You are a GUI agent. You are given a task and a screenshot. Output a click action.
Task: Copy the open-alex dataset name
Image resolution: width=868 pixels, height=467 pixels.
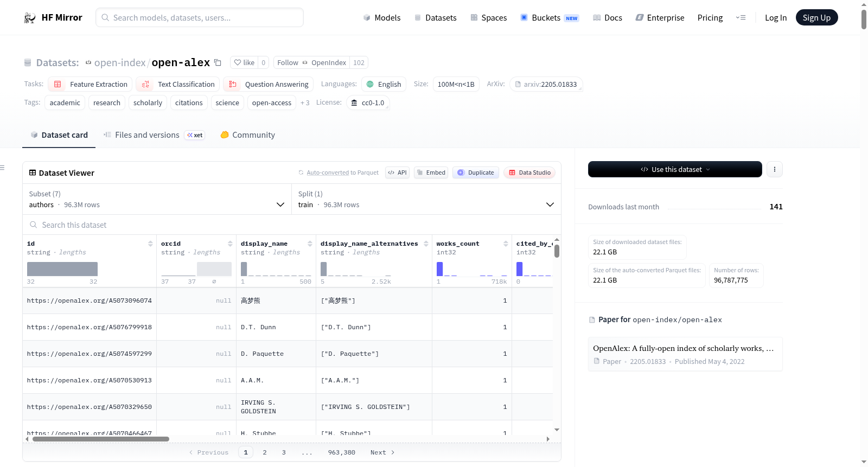click(218, 62)
